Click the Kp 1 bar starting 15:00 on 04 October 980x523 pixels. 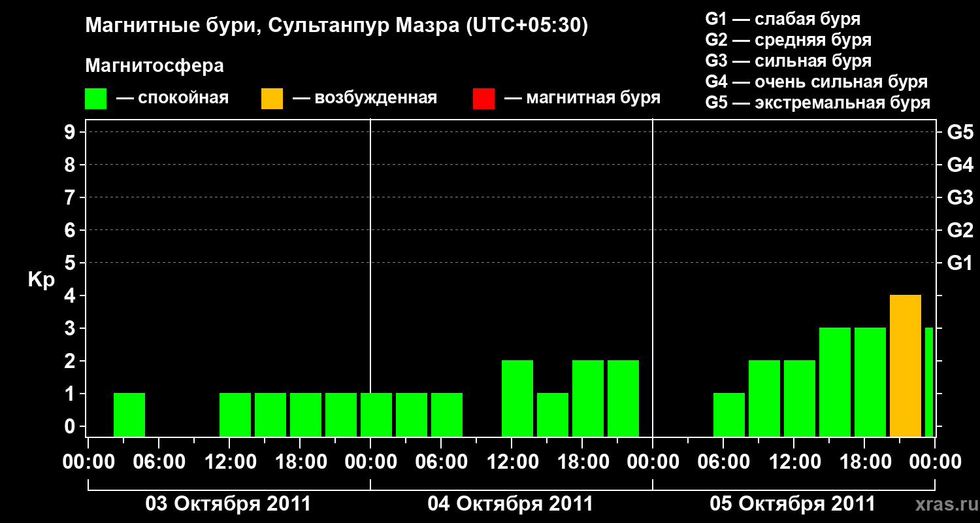click(553, 415)
